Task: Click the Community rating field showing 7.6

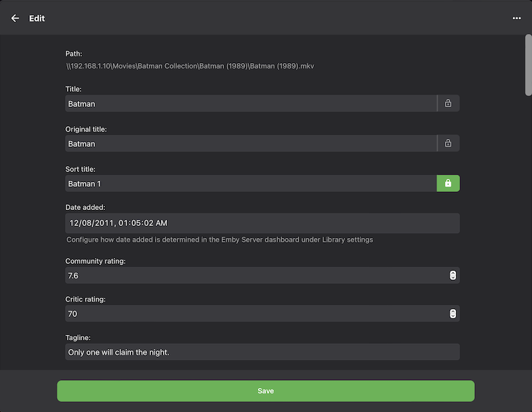Action: [256, 275]
